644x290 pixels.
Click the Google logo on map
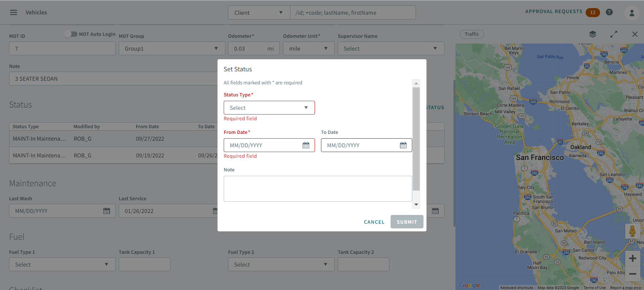click(x=470, y=285)
